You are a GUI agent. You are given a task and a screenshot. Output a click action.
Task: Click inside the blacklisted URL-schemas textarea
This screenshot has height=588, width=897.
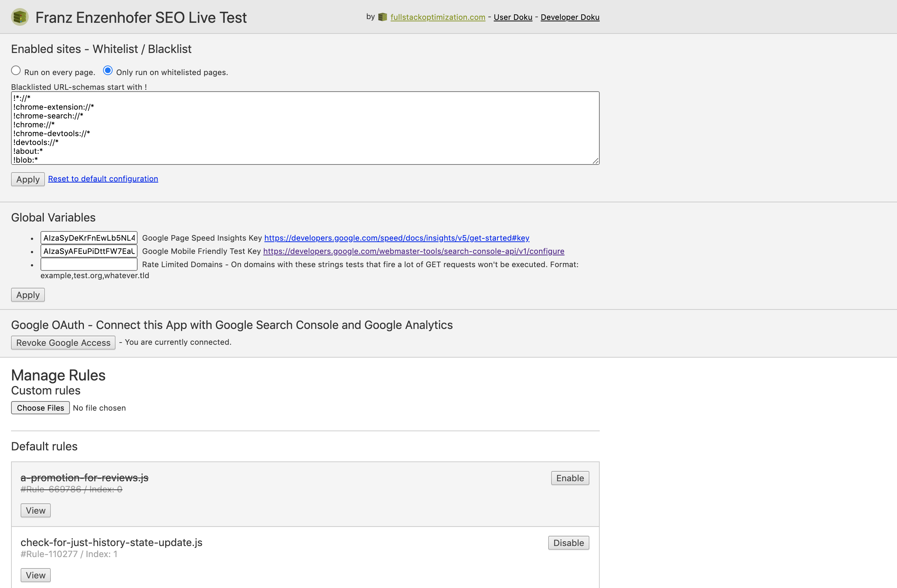tap(301, 128)
